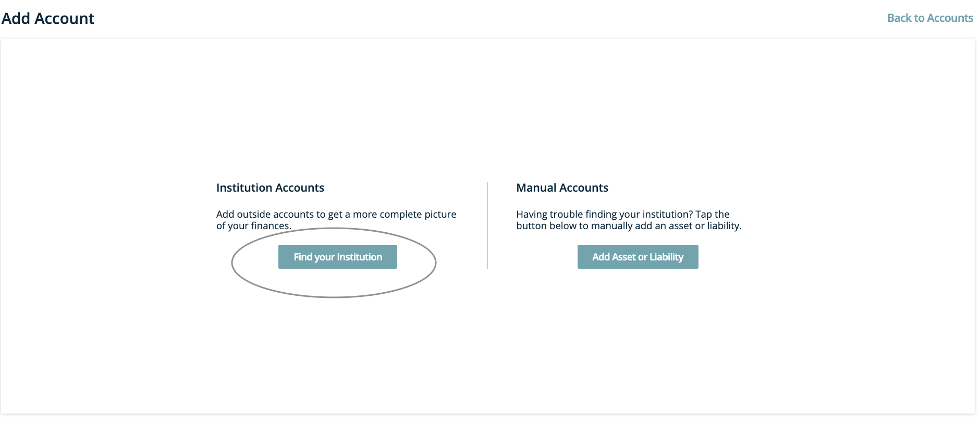Screen dimensions: 980x425
Task: Click the word 'Manual' in Manual Accounts heading
Action: click(x=537, y=187)
